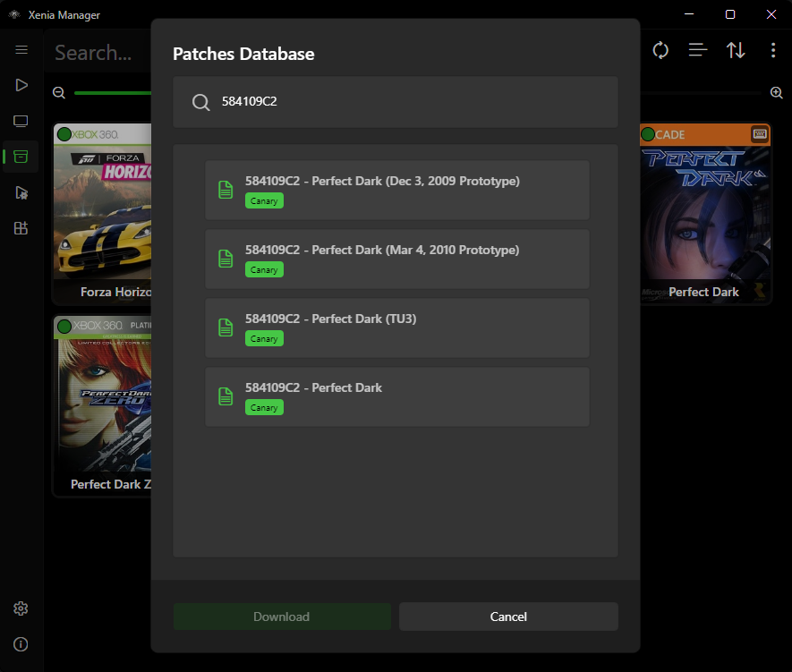Image resolution: width=792 pixels, height=672 pixels.
Task: Select the archive box sidebar icon
Action: point(21,157)
